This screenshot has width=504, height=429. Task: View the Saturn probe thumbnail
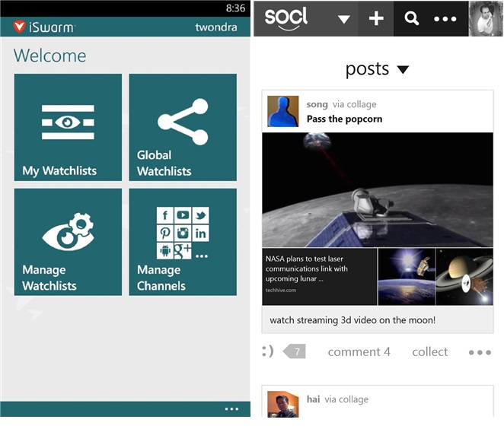(464, 276)
